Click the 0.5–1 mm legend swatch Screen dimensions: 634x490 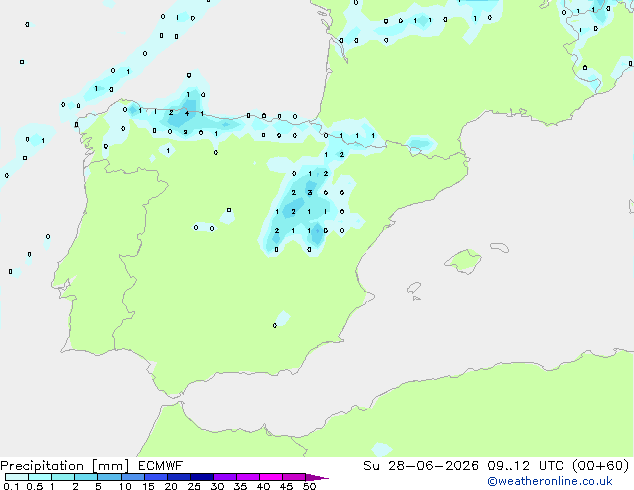pyautogui.click(x=40, y=477)
